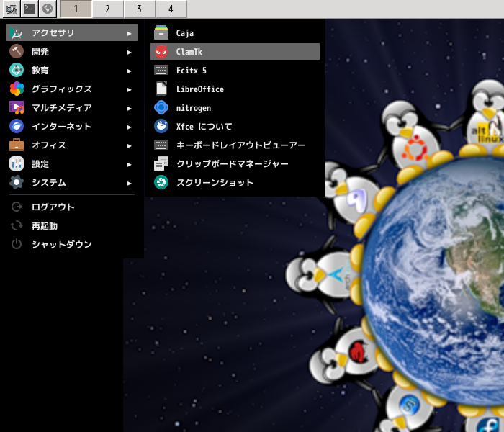Select キーボードレイアウトビューアー entry
The image size is (504, 432).
[x=235, y=145]
